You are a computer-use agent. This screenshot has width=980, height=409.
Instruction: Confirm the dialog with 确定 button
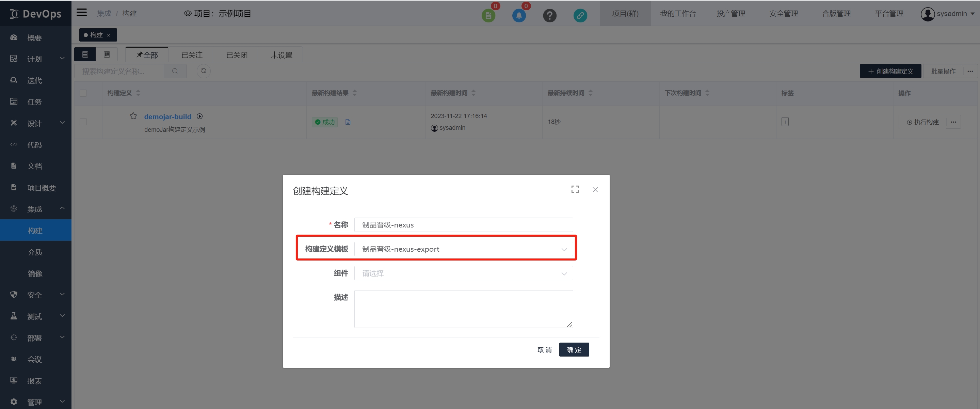pyautogui.click(x=574, y=349)
